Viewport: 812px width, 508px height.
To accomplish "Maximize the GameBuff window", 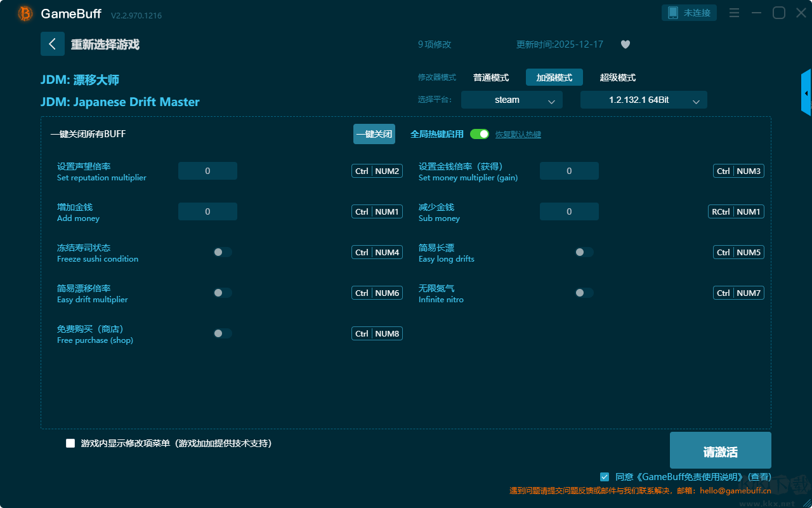I will pos(778,13).
